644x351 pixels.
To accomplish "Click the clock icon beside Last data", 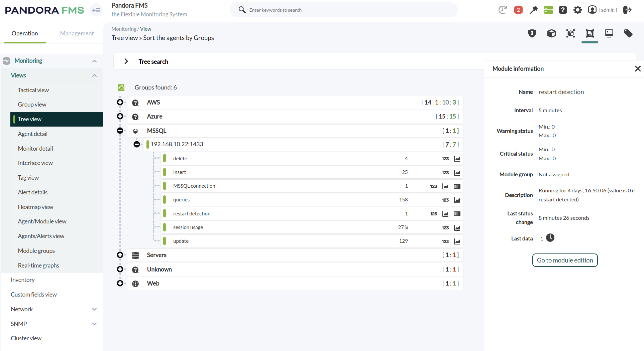I will (x=550, y=238).
